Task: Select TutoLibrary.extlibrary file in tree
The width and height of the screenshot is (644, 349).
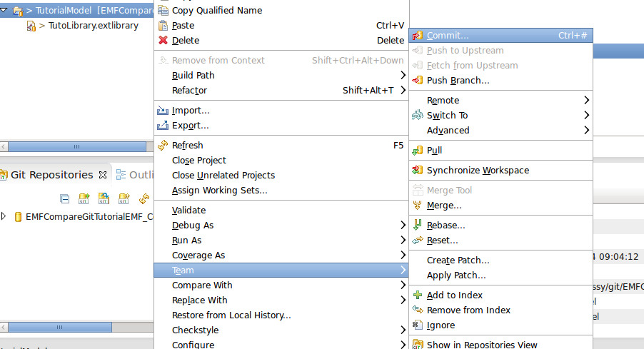Action: coord(83,26)
